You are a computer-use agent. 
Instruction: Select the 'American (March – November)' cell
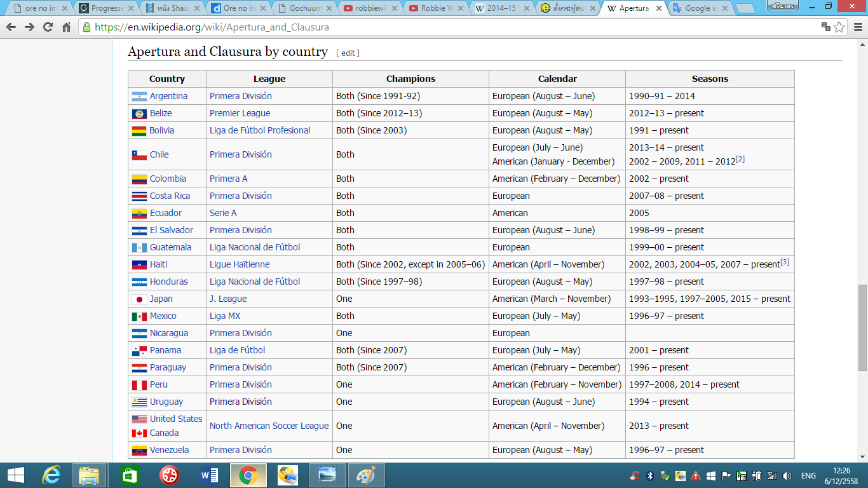point(557,299)
